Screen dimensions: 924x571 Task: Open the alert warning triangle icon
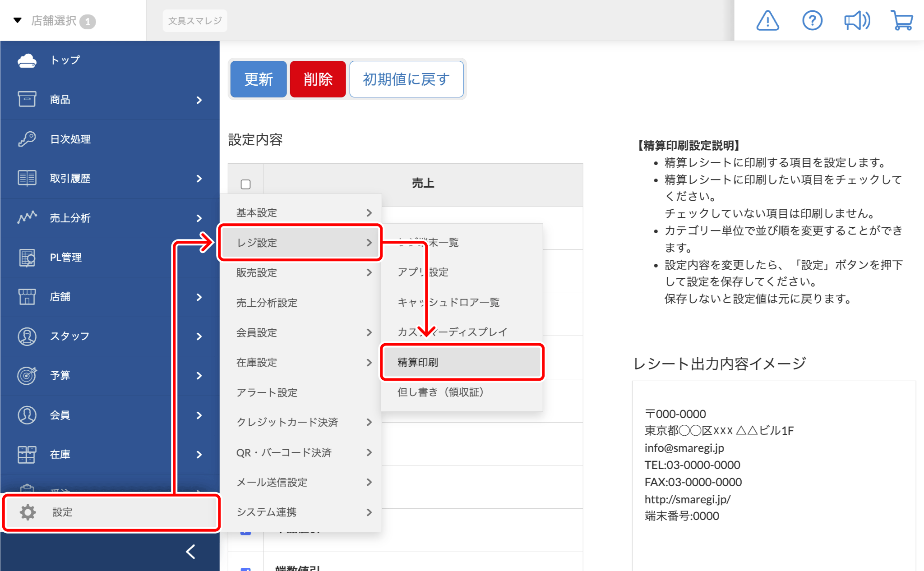767,21
